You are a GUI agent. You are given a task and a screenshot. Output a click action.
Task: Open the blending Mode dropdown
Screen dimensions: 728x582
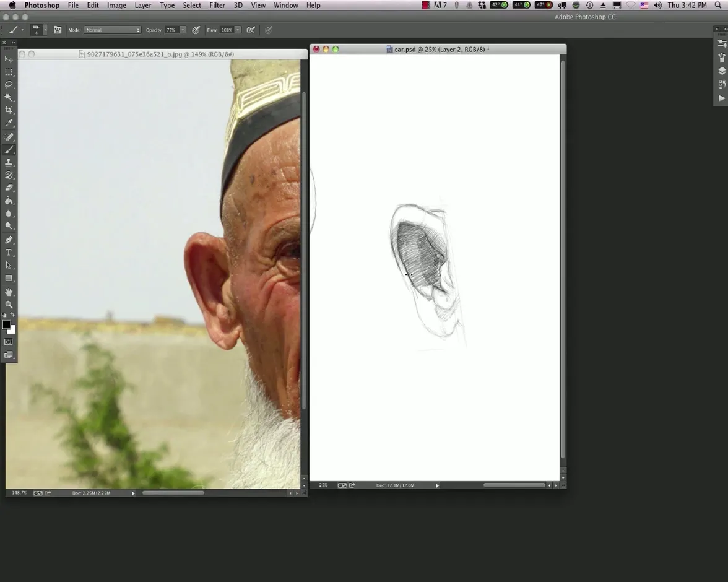[x=113, y=30]
